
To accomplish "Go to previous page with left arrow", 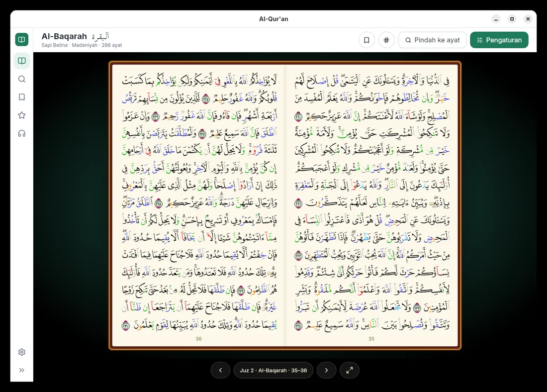I will click(220, 370).
